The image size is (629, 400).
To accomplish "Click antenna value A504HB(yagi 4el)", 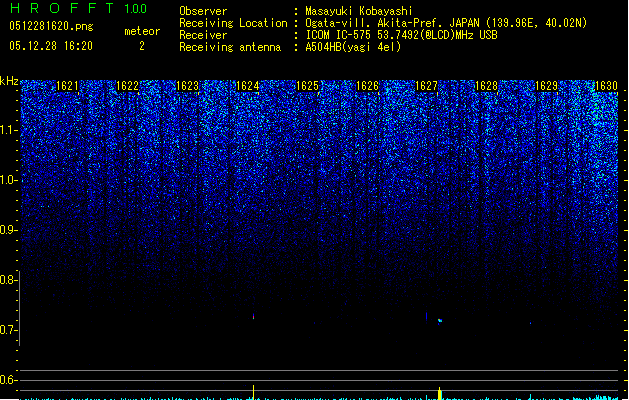I will point(353,47).
